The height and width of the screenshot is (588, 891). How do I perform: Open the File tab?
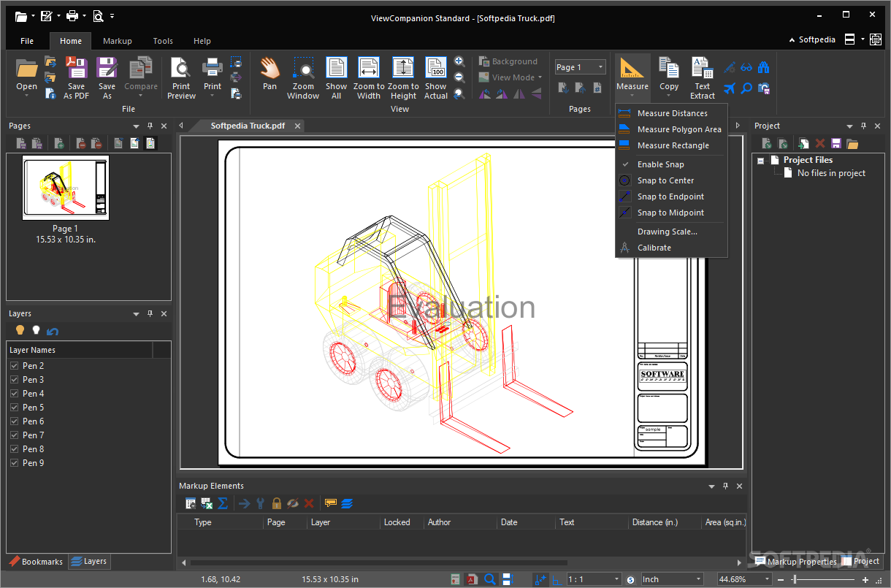click(27, 41)
